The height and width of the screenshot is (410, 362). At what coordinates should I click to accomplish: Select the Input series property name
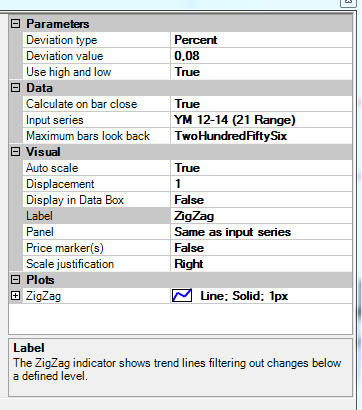coord(55,120)
